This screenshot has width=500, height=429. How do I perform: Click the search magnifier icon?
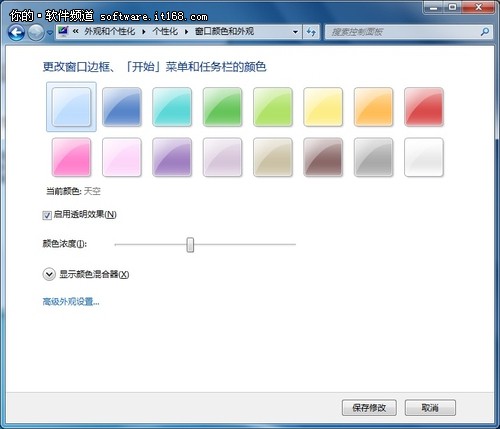[485, 32]
